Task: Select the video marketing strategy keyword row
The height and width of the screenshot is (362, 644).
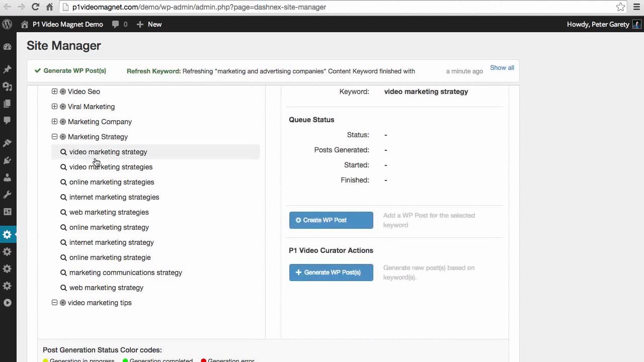Action: 155,152
